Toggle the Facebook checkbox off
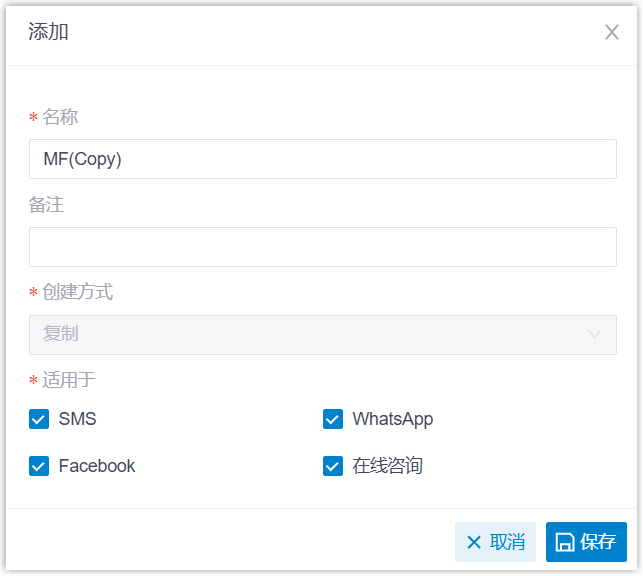 coord(39,466)
